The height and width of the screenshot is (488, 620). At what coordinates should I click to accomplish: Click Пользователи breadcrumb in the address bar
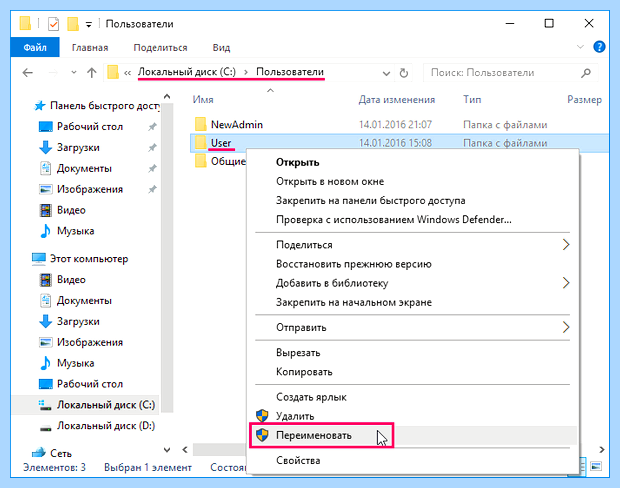290,72
